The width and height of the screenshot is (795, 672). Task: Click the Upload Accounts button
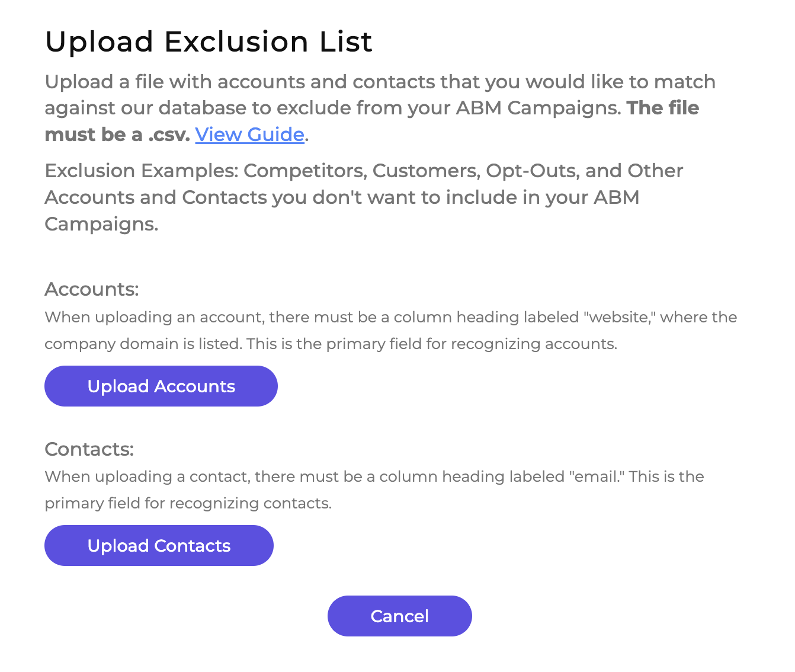[161, 386]
